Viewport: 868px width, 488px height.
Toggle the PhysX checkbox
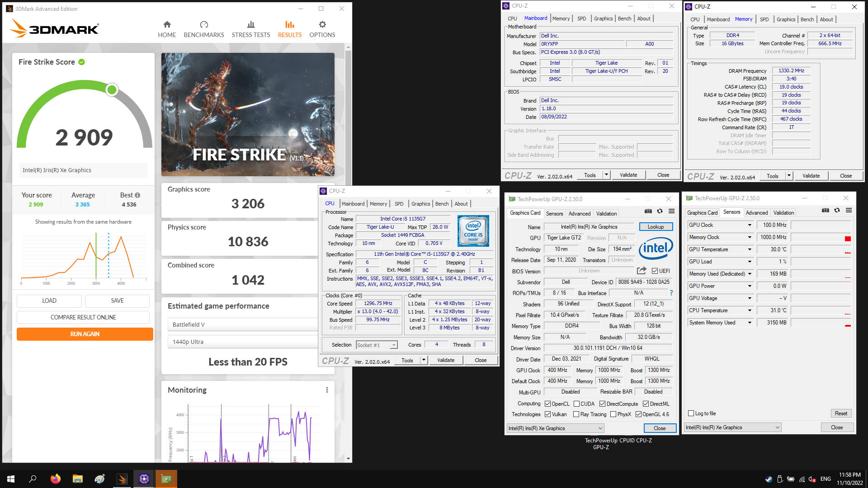tap(613, 414)
